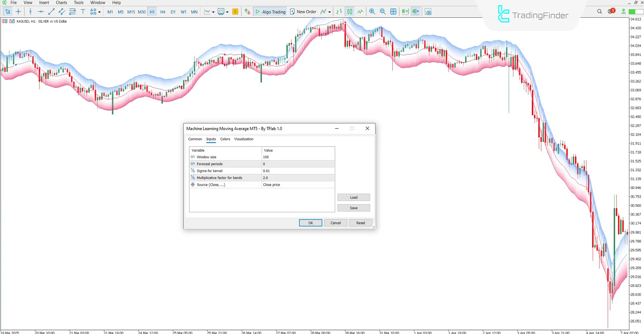Toggle Algo Trading on

pyautogui.click(x=270, y=11)
